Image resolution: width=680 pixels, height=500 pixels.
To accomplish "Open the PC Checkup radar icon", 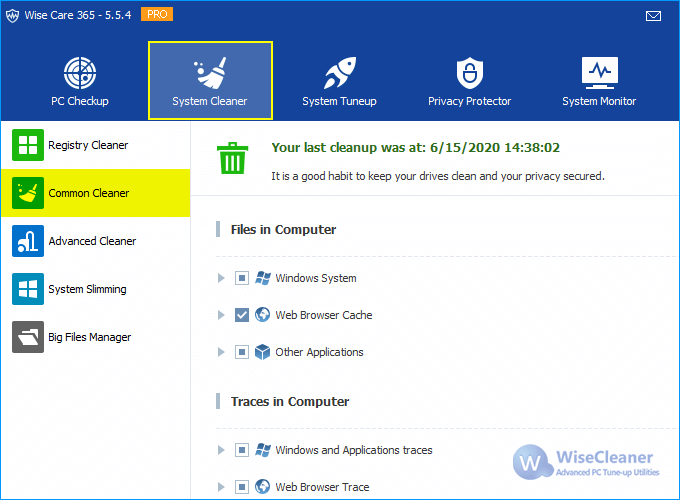I will (80, 73).
